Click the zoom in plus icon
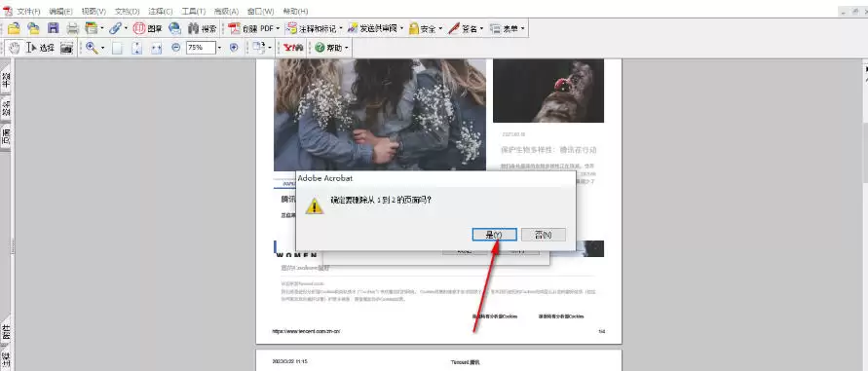 [234, 48]
